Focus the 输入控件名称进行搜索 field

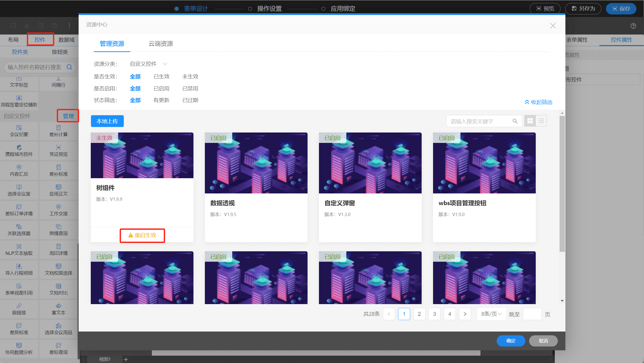pyautogui.click(x=40, y=67)
